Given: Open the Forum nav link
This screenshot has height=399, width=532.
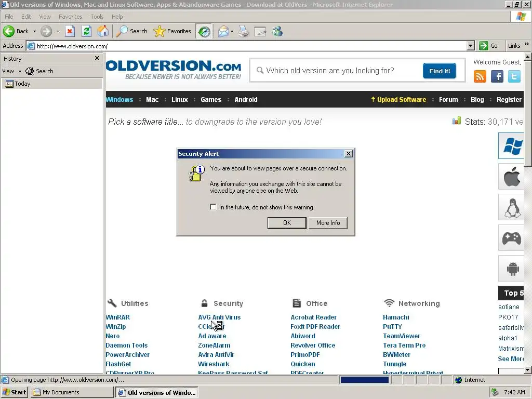Looking at the screenshot, I should (448, 99).
